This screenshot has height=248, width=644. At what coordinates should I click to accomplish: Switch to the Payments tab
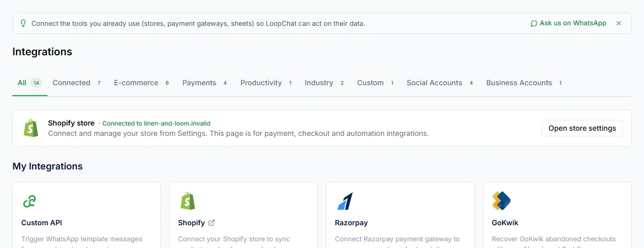tap(205, 83)
